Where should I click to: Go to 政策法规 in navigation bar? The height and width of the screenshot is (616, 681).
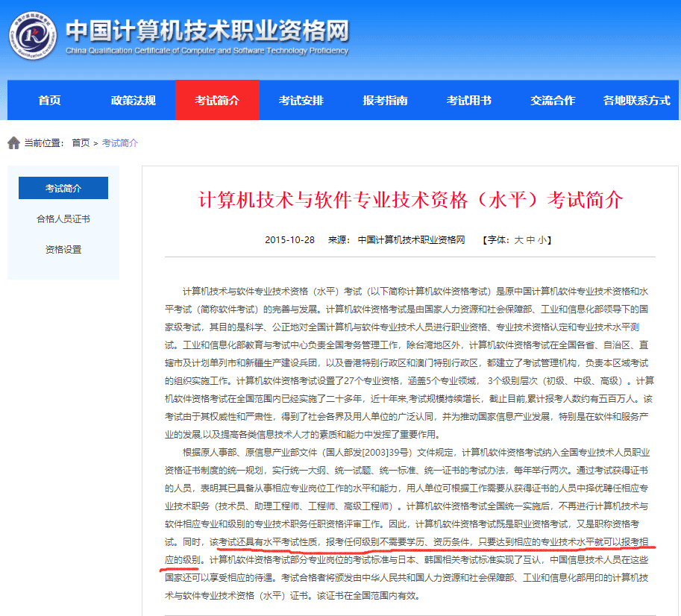tap(134, 100)
